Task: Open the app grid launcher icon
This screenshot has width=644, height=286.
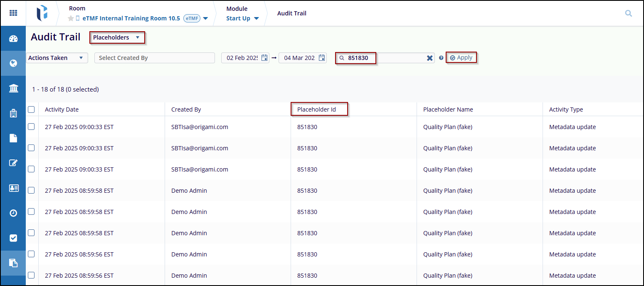Action: pos(13,13)
